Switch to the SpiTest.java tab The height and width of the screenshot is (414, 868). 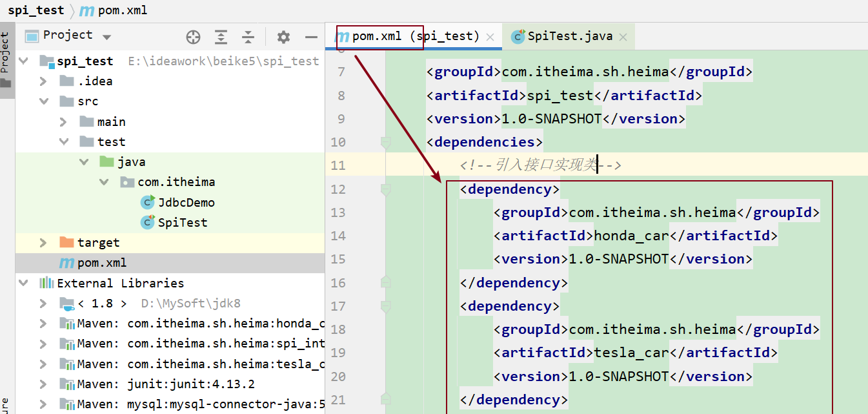569,36
